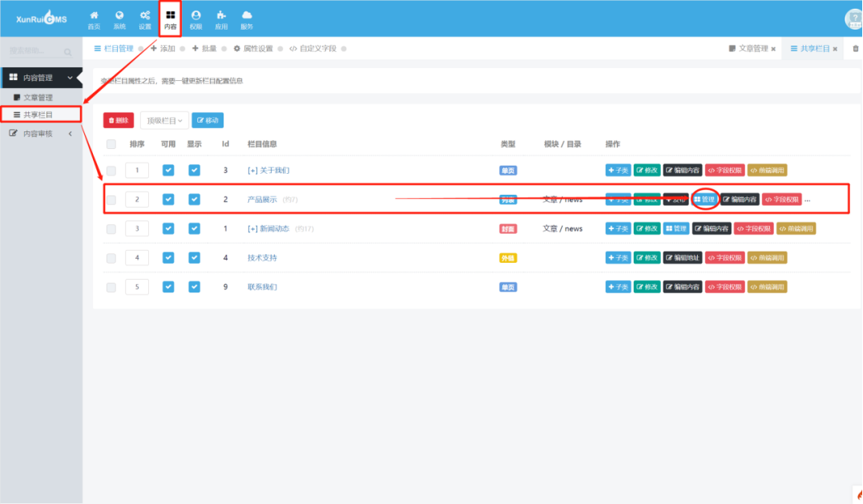Click 编辑内容 button in 新闻动态 row
The width and height of the screenshot is (863, 504).
coord(712,228)
